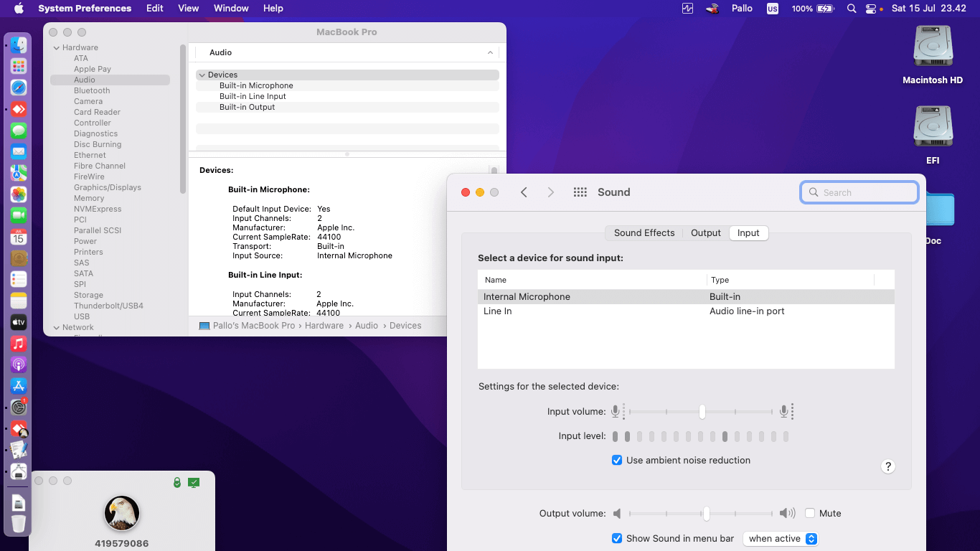This screenshot has width=980, height=551.
Task: Open the Pallo user menu in menu bar
Action: (x=743, y=9)
